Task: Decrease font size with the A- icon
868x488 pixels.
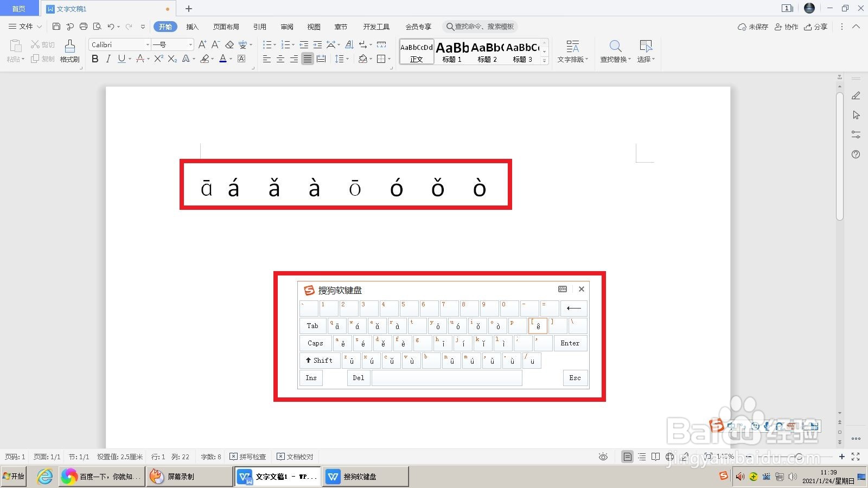Action: (215, 44)
